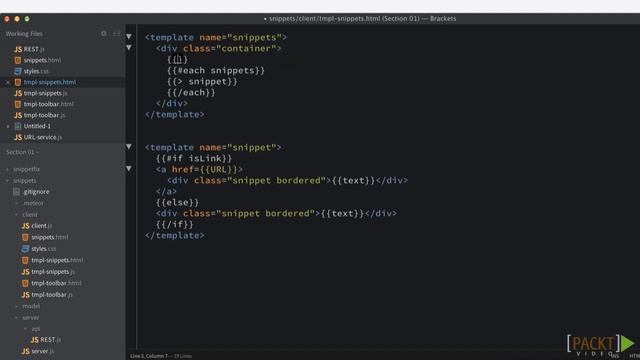640x360 pixels.
Task: Select tmpl-snippets.js in Working Files
Action: (45, 93)
